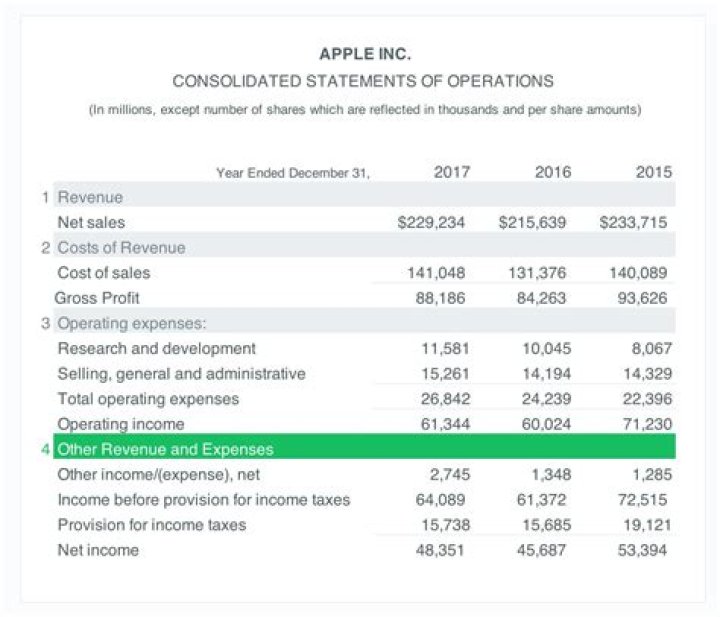The width and height of the screenshot is (720, 617).
Task: Click the Total operating expenses label
Action: (x=148, y=399)
